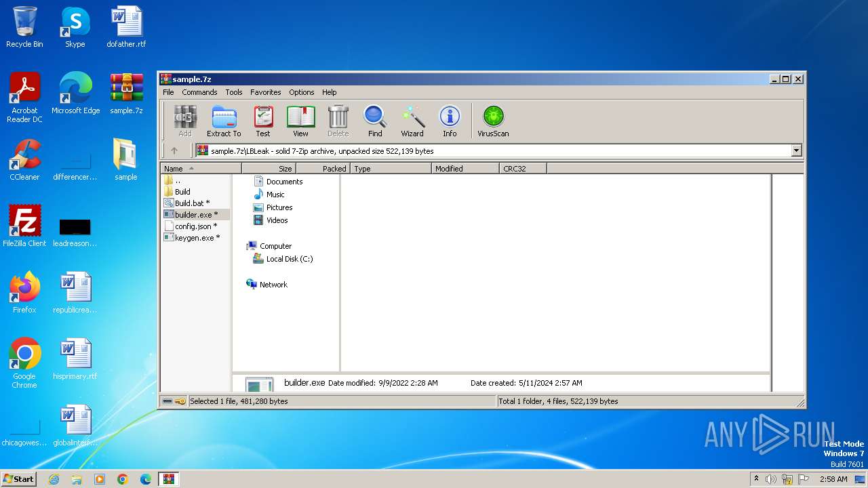Open the Help menu
This screenshot has width=868, height=488.
329,92
